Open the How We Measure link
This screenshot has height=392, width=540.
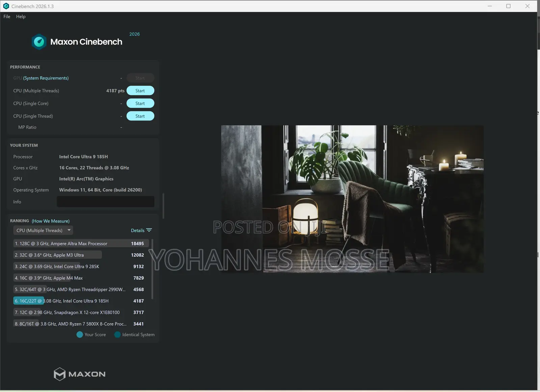pyautogui.click(x=51, y=221)
